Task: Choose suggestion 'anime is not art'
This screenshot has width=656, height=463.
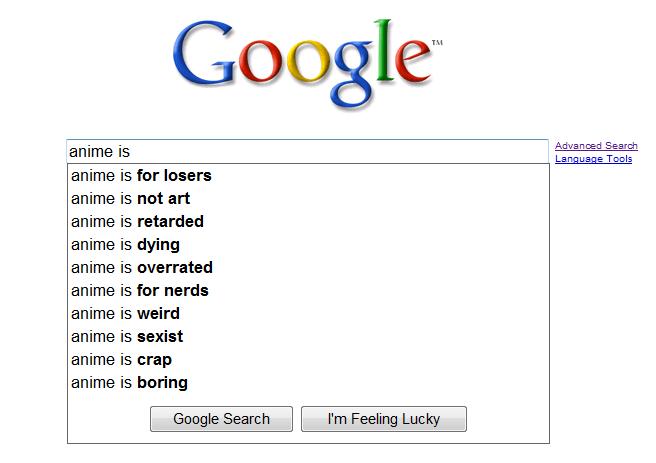Action: [130, 199]
